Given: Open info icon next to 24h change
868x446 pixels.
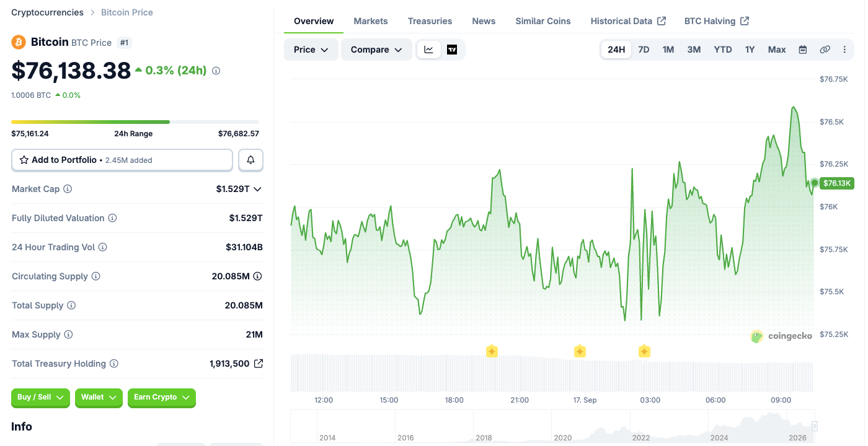Looking at the screenshot, I should click(216, 71).
